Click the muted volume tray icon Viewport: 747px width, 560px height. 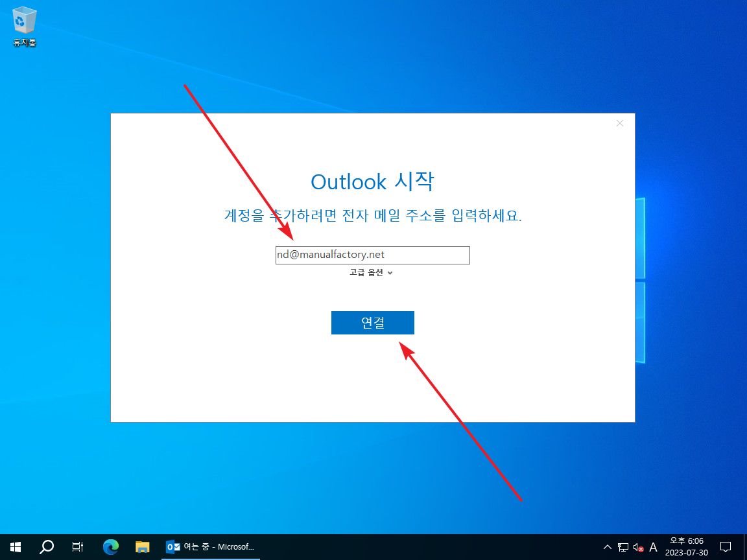pyautogui.click(x=638, y=547)
